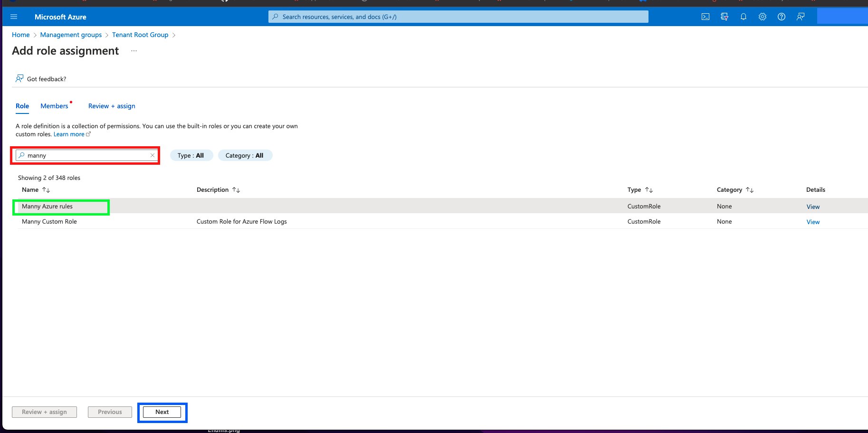
Task: Open the send feedback icon
Action: pos(800,16)
